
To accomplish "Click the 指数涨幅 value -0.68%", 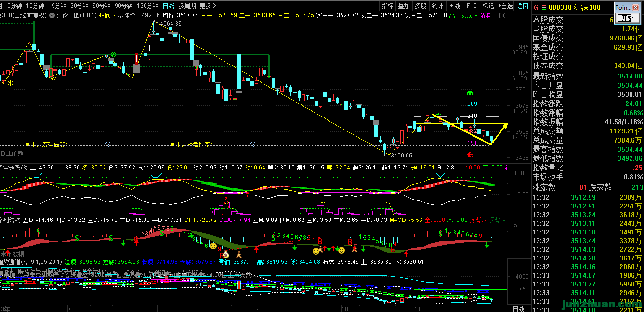I will [x=631, y=113].
